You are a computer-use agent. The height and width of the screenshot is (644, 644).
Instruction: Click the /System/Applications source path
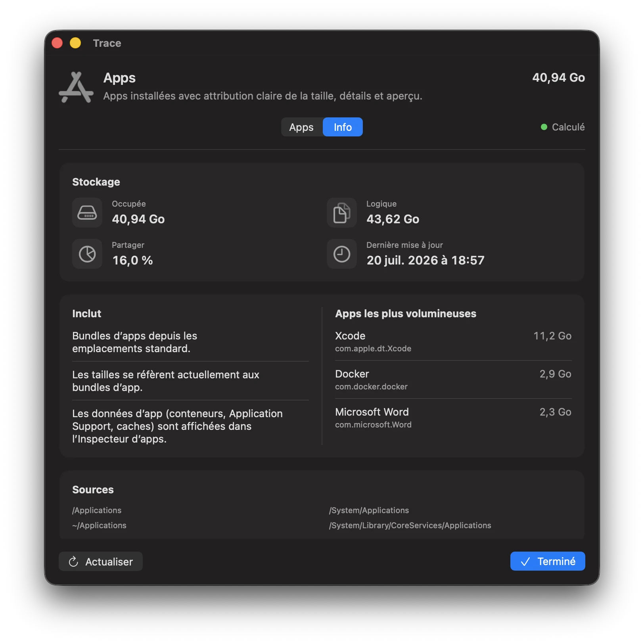[369, 510]
